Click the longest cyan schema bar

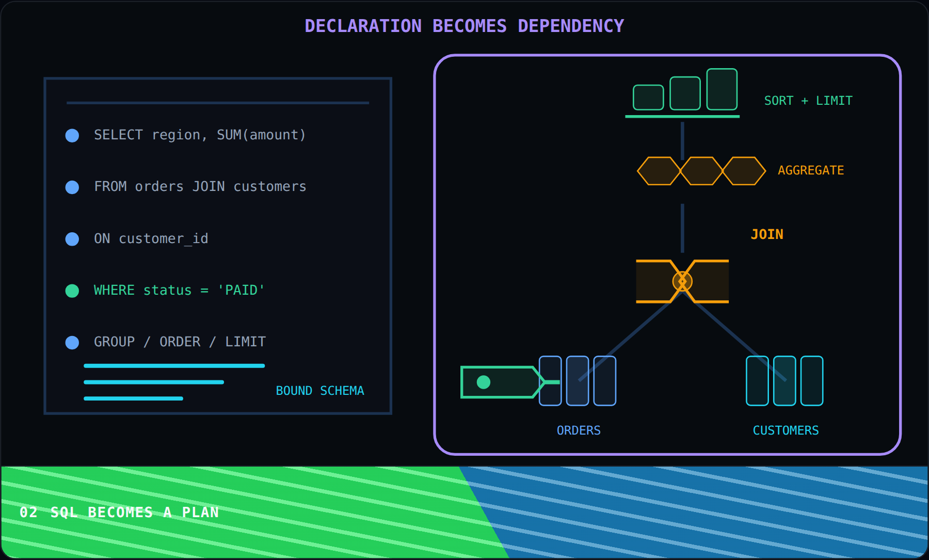[174, 366]
